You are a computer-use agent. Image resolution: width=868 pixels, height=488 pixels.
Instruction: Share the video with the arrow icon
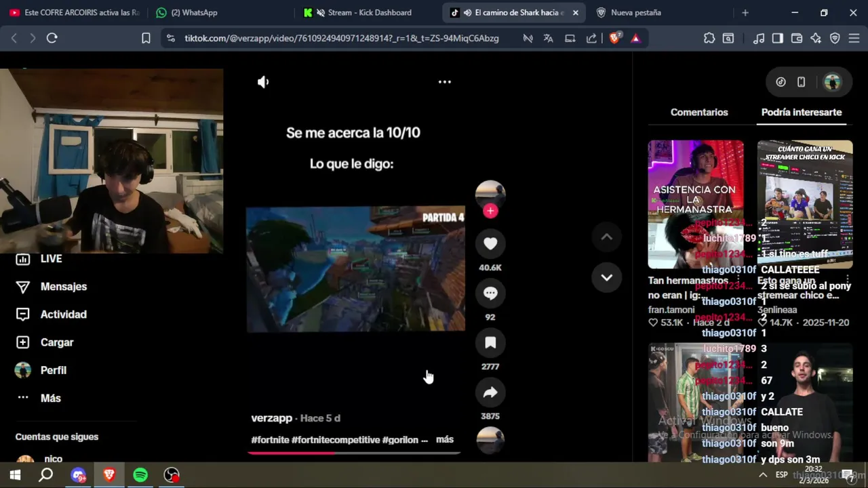[x=490, y=392]
